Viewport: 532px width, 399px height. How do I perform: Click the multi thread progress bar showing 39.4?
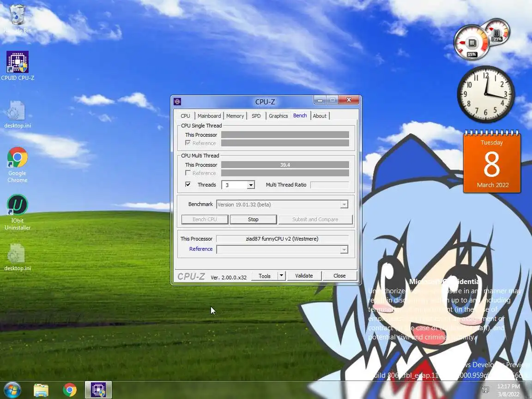285,165
